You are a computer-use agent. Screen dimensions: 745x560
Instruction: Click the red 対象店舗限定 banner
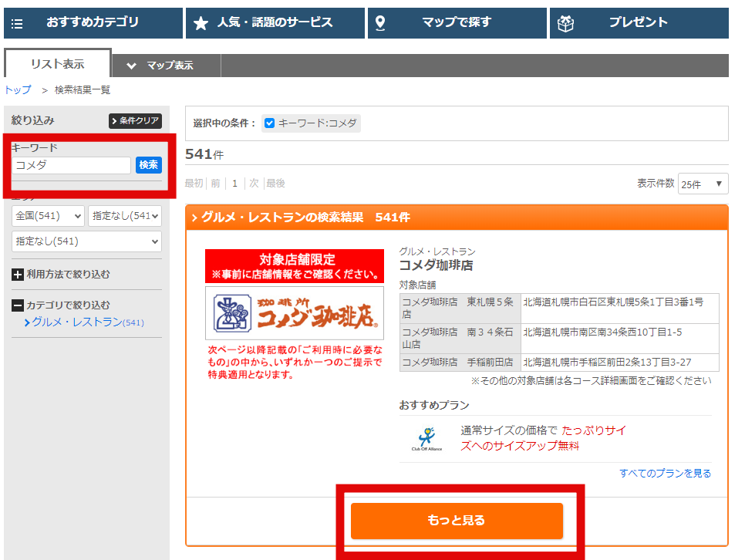click(x=295, y=266)
